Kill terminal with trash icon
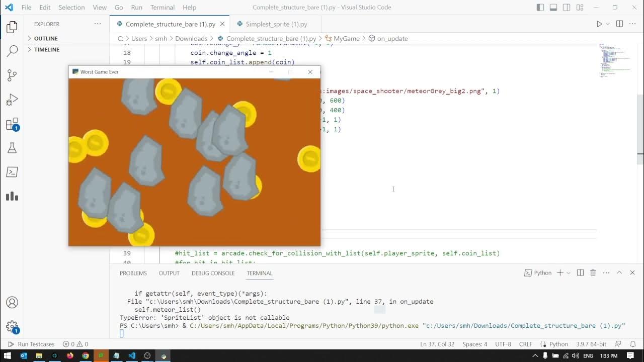Screen dimensions: 644x362 pos(593,273)
